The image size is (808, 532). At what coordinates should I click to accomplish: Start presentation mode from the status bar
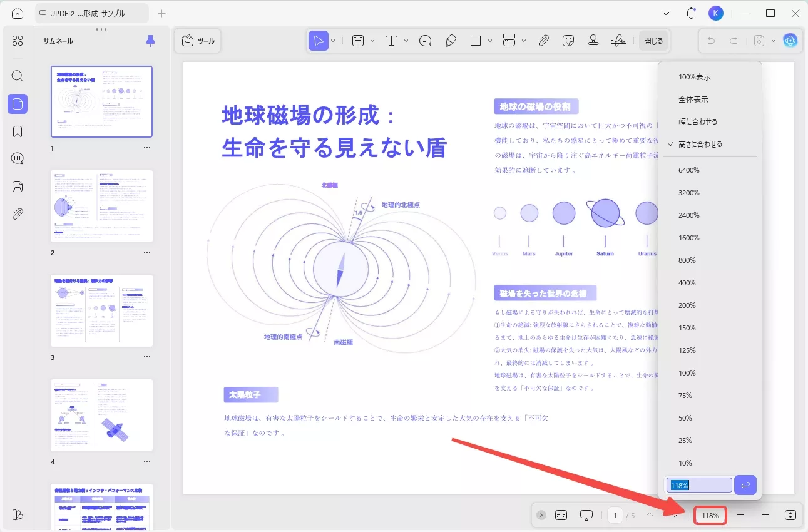(x=586, y=514)
